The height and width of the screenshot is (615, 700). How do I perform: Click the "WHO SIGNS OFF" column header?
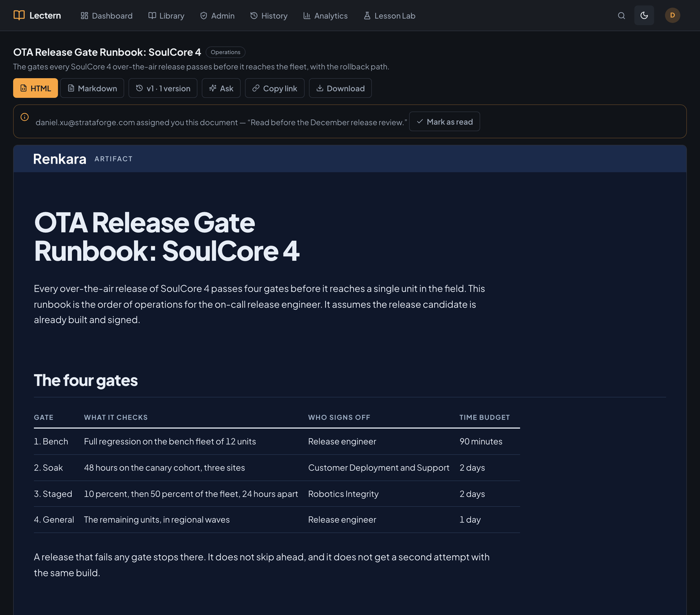click(339, 417)
